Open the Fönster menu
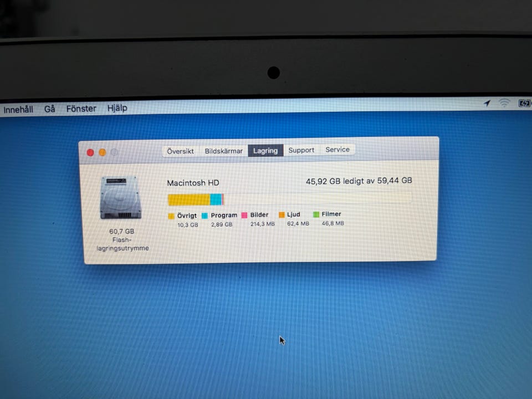Viewport: 532px width, 399px height. [x=81, y=109]
